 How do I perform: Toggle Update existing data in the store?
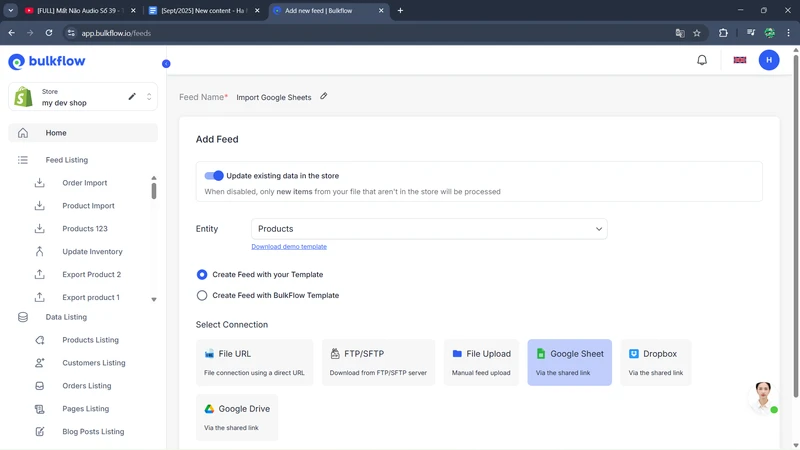214,176
